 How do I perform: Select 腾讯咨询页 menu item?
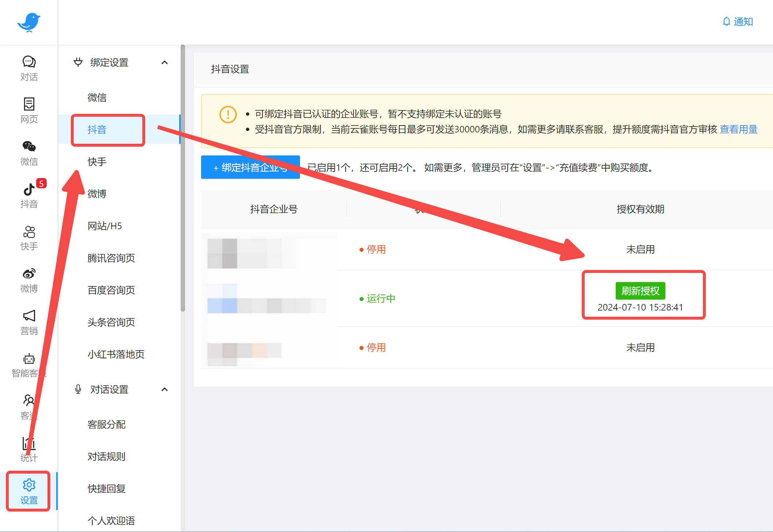(111, 258)
